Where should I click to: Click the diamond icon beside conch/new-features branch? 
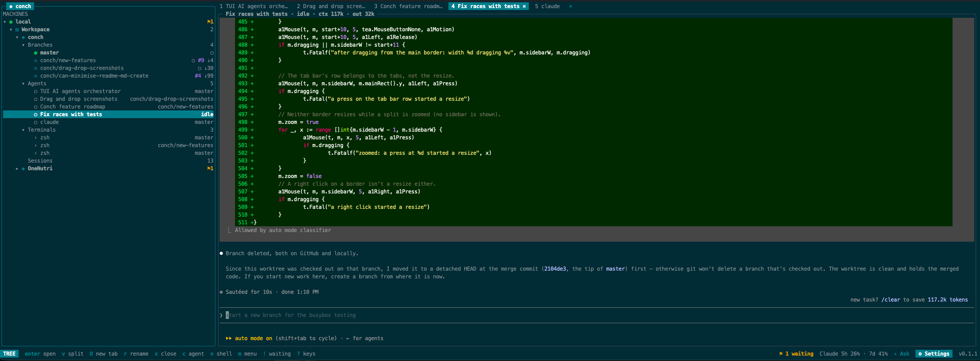36,60
